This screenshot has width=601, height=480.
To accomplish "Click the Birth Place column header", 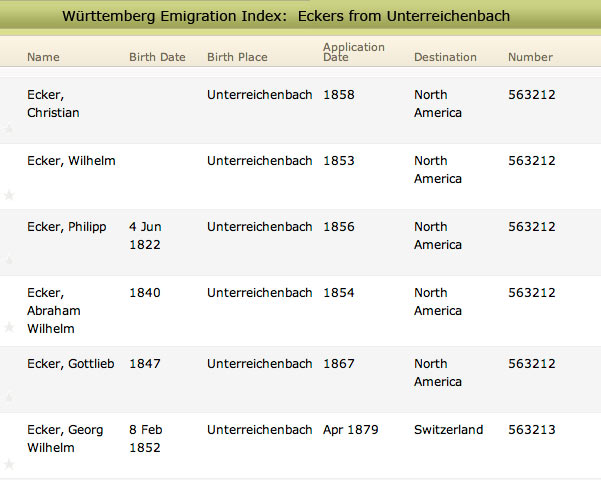I will point(237,57).
